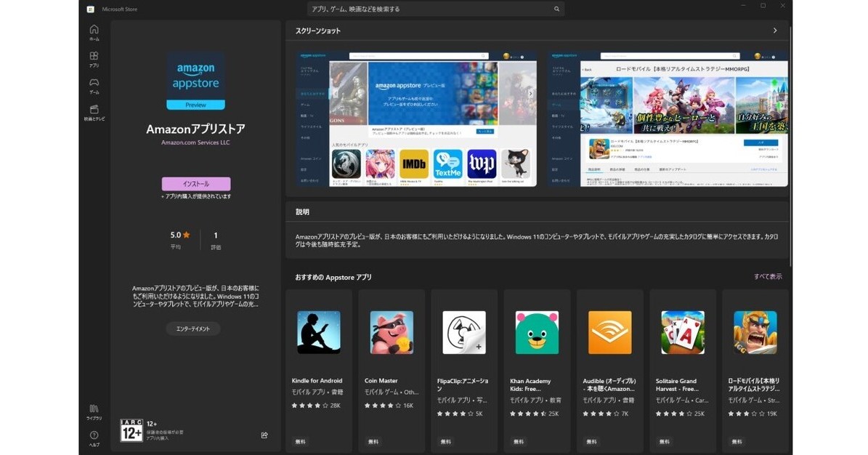The width and height of the screenshot is (868, 455).
Task: Open the second Lords Mobile screenshot
Action: (x=668, y=118)
